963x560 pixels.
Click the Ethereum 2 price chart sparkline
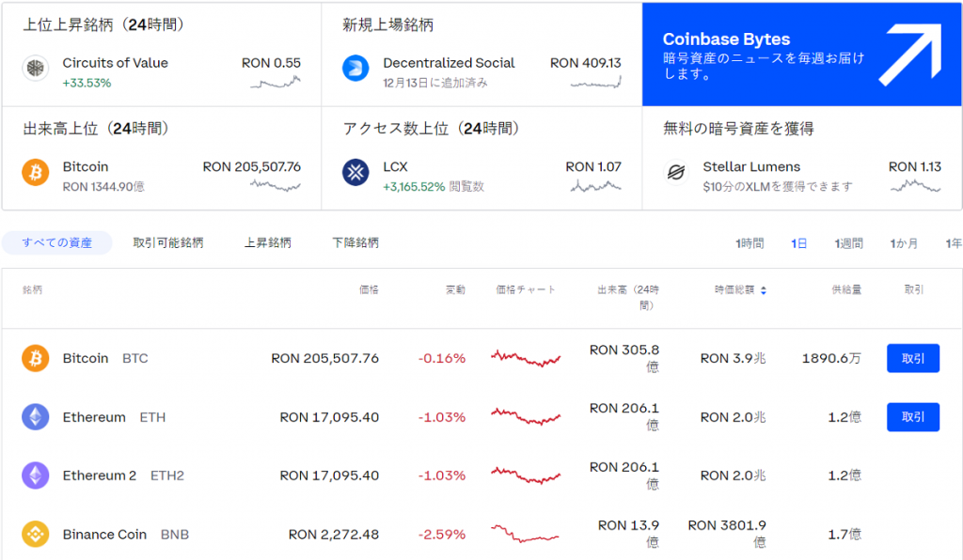pos(526,475)
